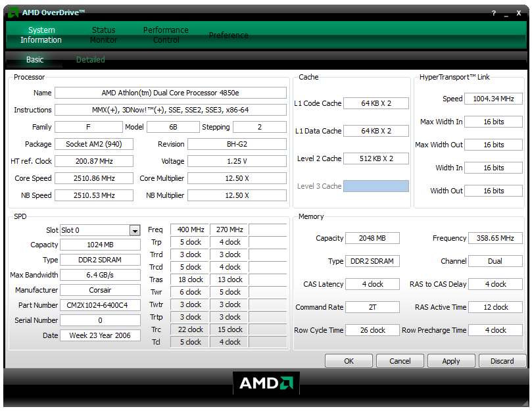Click the L1 Data Cache value field
The width and height of the screenshot is (532, 411).
(x=376, y=131)
